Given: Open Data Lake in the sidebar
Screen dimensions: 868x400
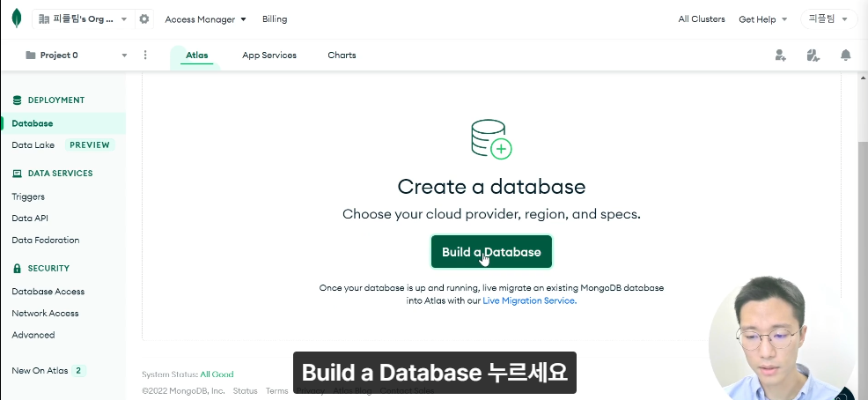Looking at the screenshot, I should (x=33, y=145).
